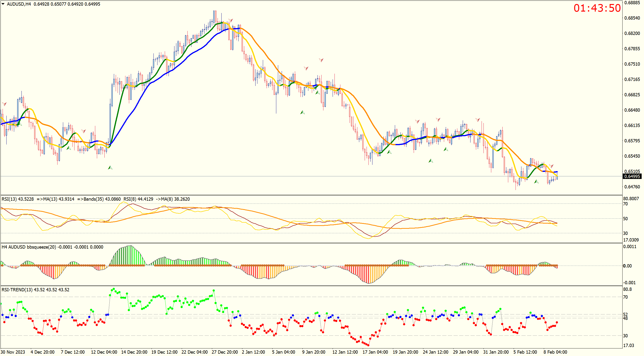This screenshot has width=644, height=356.
Task: Click the AUDUSD,H4 symbol title text
Action: tap(19, 4)
